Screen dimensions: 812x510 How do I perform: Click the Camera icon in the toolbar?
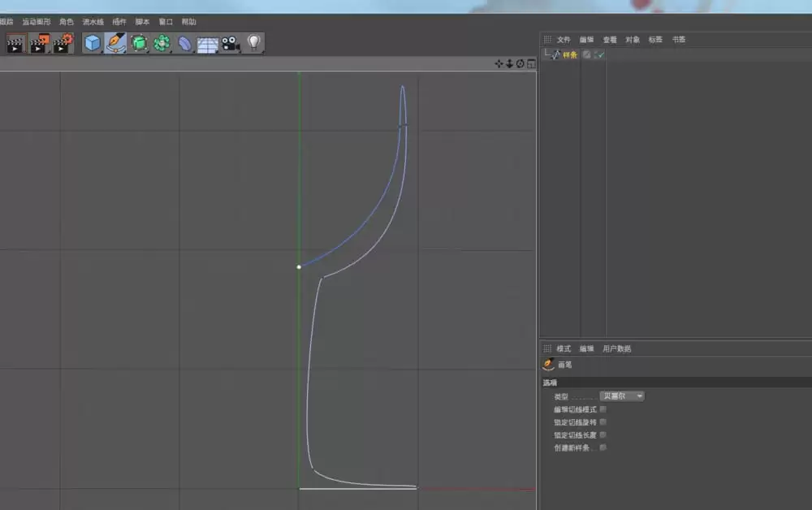click(230, 44)
